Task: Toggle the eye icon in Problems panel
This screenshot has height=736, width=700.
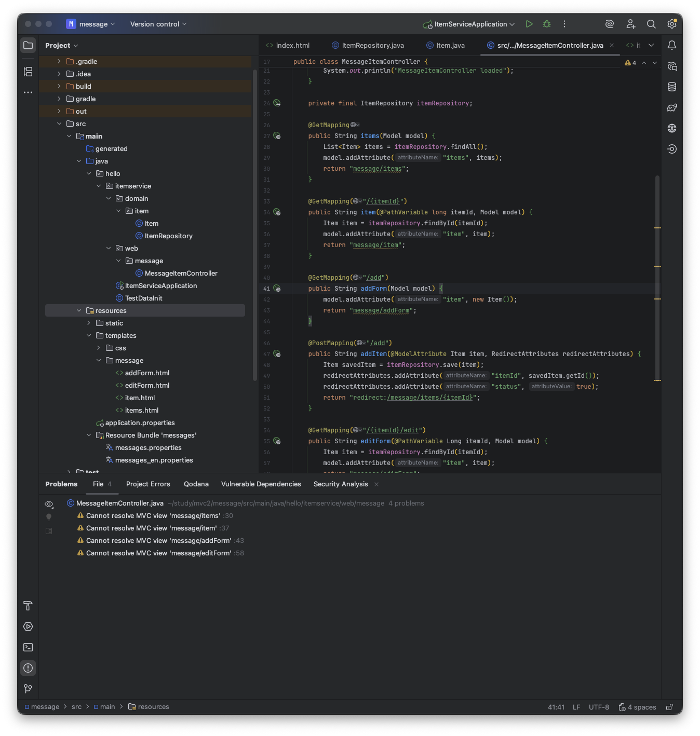Action: click(49, 504)
